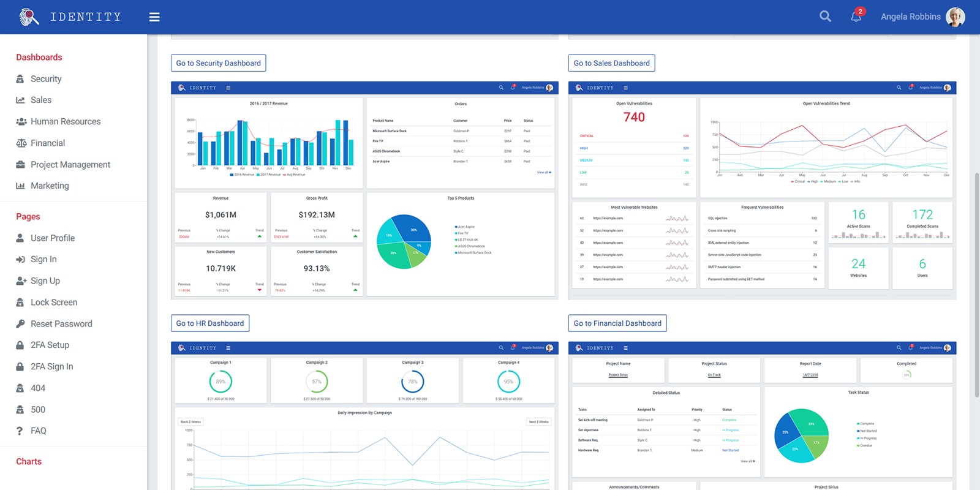This screenshot has height=490, width=980.
Task: Open the notifications bell icon
Action: point(856,17)
